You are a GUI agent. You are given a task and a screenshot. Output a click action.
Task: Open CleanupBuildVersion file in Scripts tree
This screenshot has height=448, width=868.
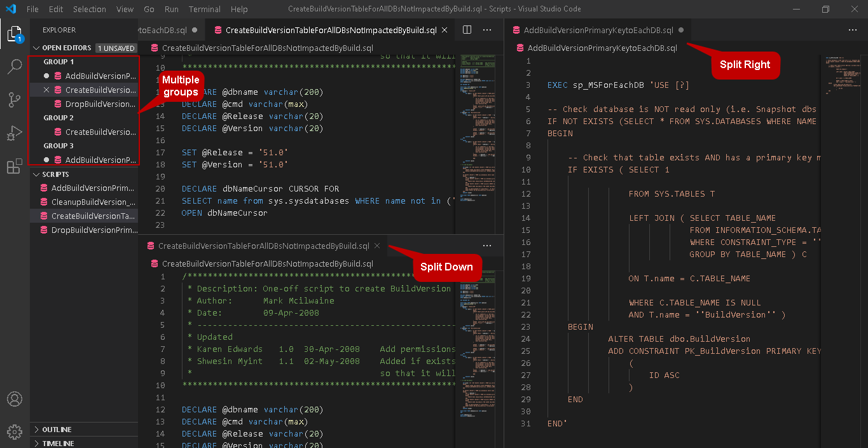[93, 202]
